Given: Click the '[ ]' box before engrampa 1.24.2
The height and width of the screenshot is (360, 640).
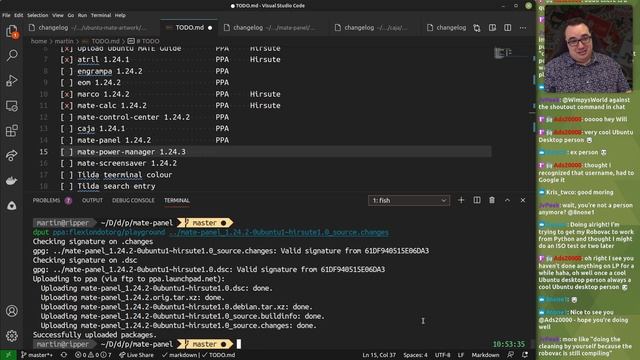Looking at the screenshot, I should 67,71.
